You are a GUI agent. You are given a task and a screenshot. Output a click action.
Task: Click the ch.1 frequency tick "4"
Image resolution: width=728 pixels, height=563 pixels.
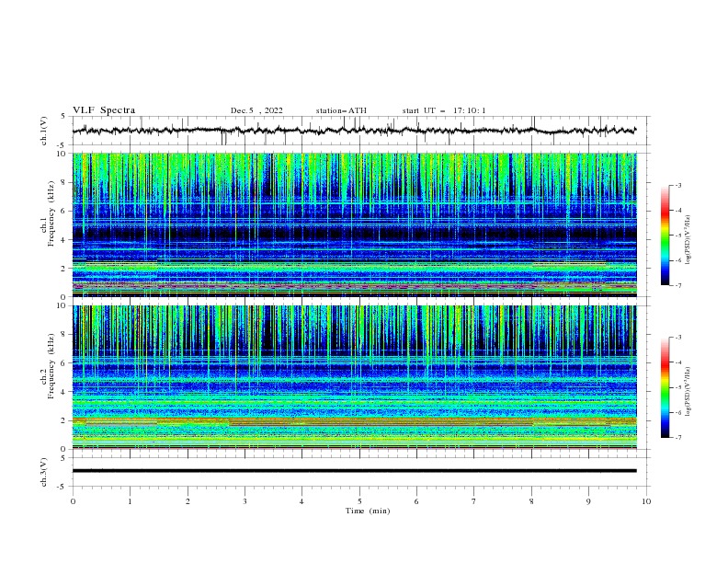coord(64,240)
